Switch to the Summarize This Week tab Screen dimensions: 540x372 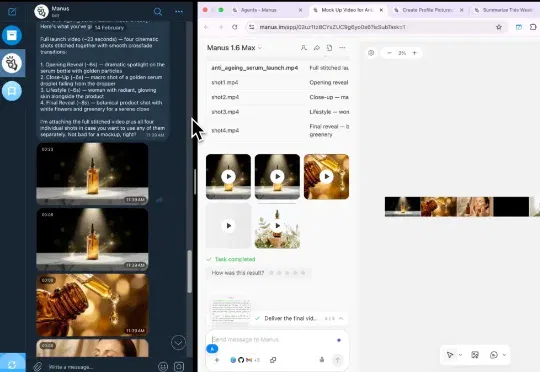[507, 10]
